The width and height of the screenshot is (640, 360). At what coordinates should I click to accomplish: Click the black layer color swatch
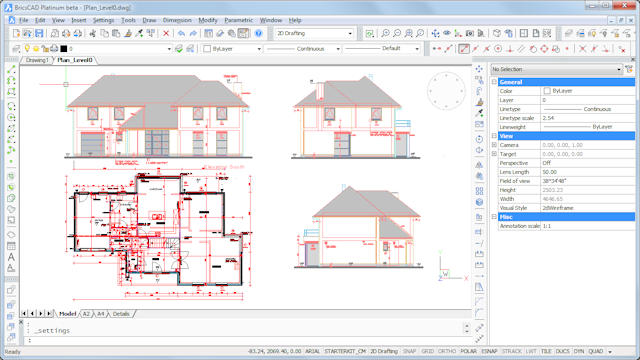(x=64, y=49)
